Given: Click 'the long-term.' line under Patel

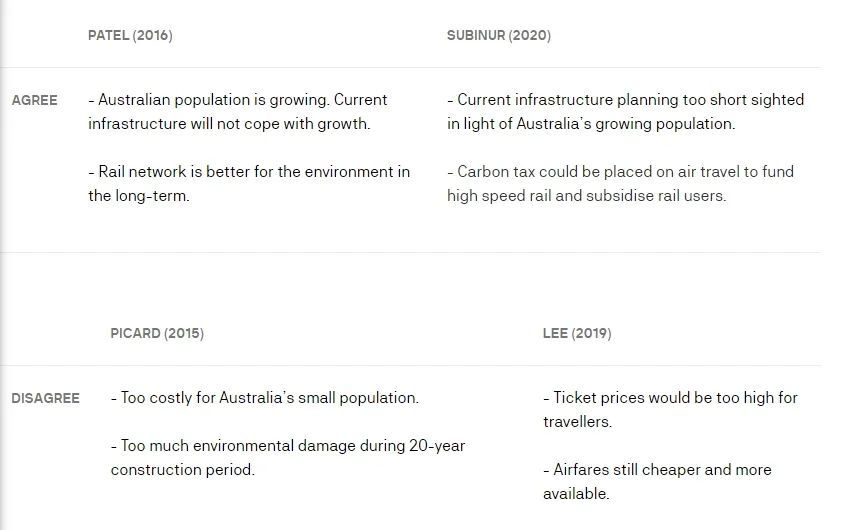Looking at the screenshot, I should click(x=139, y=195).
